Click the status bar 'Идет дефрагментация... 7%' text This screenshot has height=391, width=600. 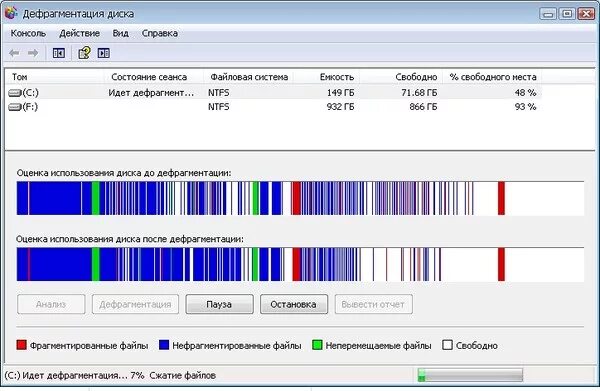coord(75,375)
